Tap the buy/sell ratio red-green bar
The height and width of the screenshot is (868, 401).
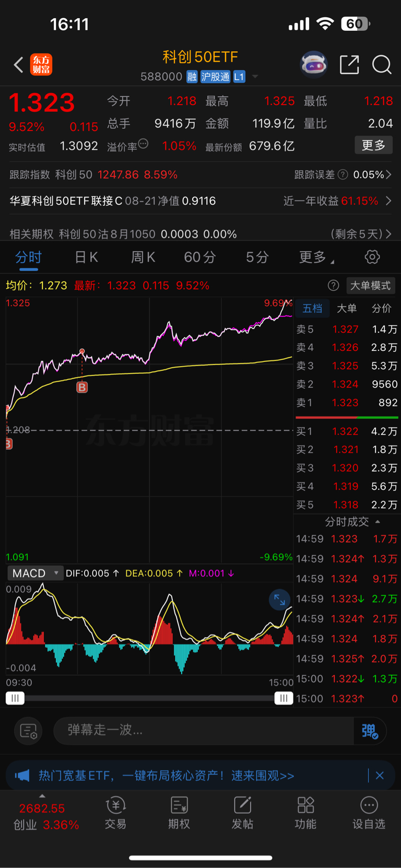[x=347, y=417]
